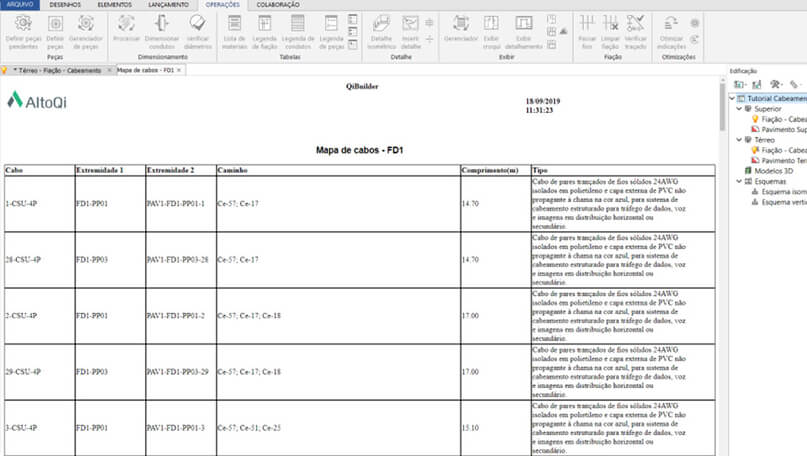
Task: Click the 15.10 length value
Action: [x=470, y=428]
